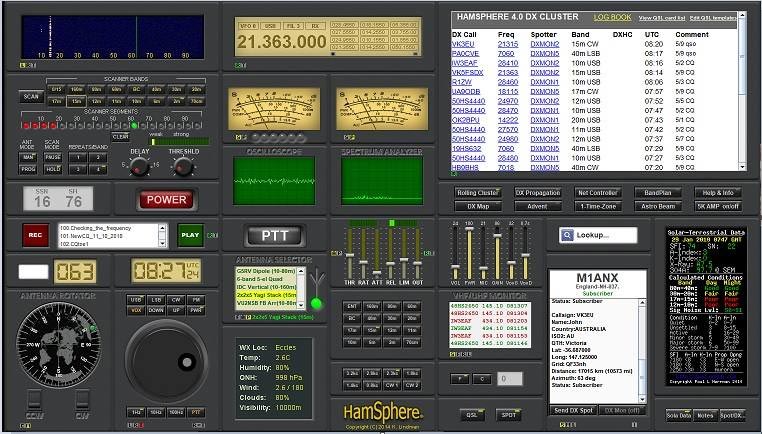Set Repeats/Band to 1
The image size is (762, 434).
[x=78, y=157]
